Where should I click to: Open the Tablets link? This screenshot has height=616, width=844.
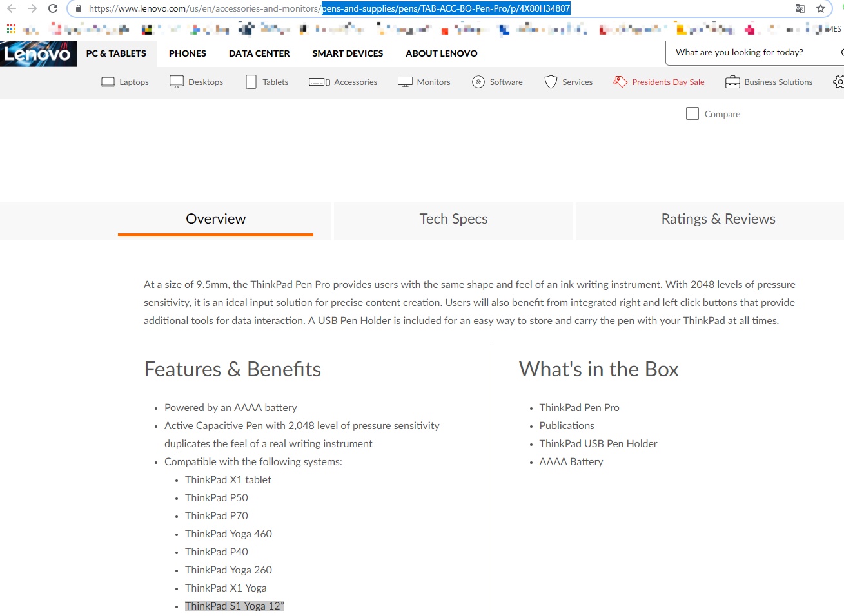point(275,82)
